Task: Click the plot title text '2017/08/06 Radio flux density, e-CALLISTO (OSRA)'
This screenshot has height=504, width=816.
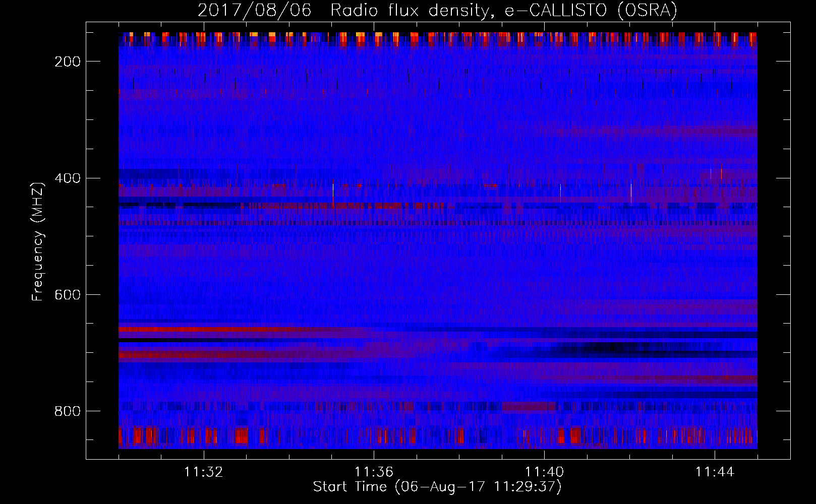Action: [437, 11]
